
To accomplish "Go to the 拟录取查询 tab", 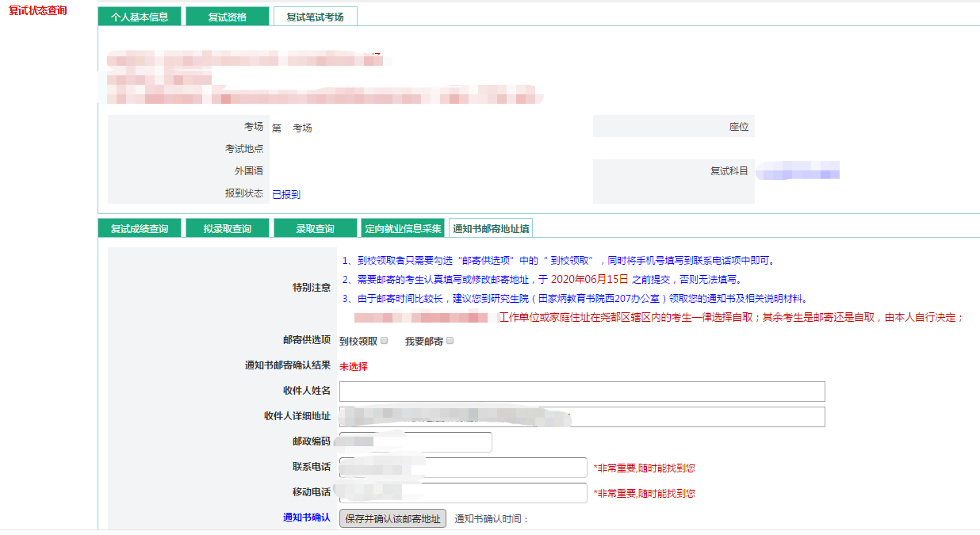I will (228, 228).
